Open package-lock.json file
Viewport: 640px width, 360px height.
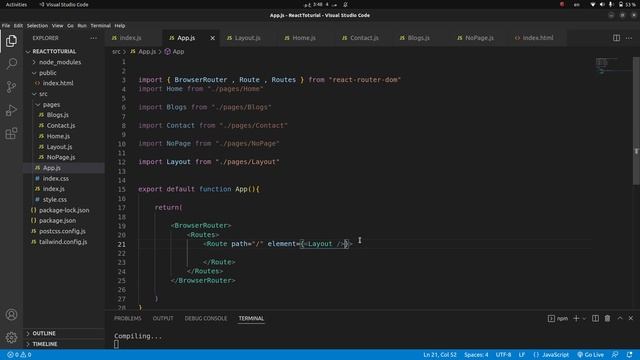tap(64, 210)
